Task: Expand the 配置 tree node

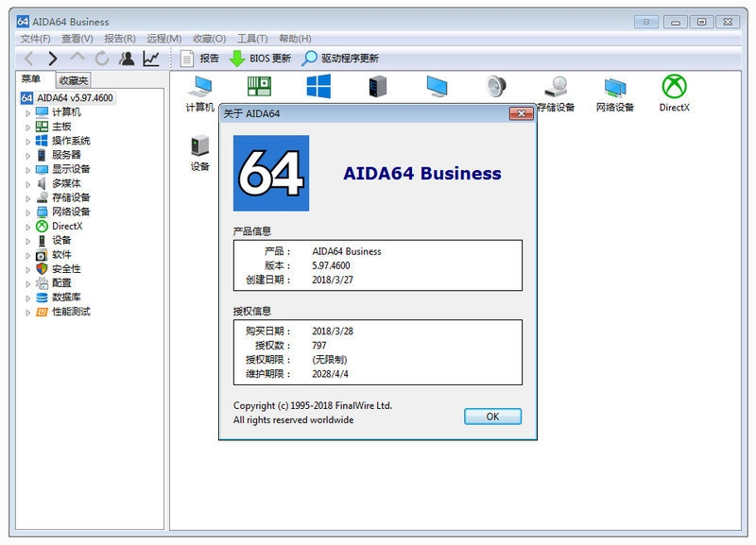Action: [x=27, y=283]
